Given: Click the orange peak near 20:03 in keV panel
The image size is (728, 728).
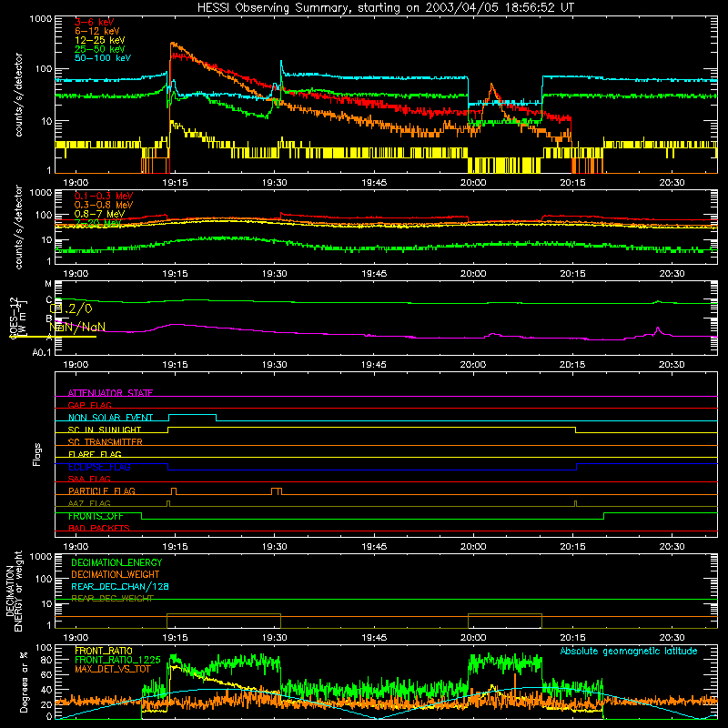Looking at the screenshot, I should tap(491, 85).
